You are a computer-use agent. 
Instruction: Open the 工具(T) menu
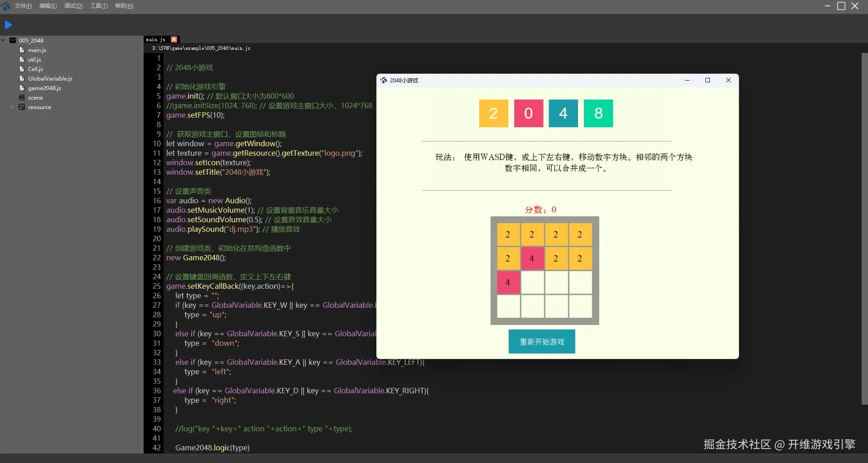point(99,6)
